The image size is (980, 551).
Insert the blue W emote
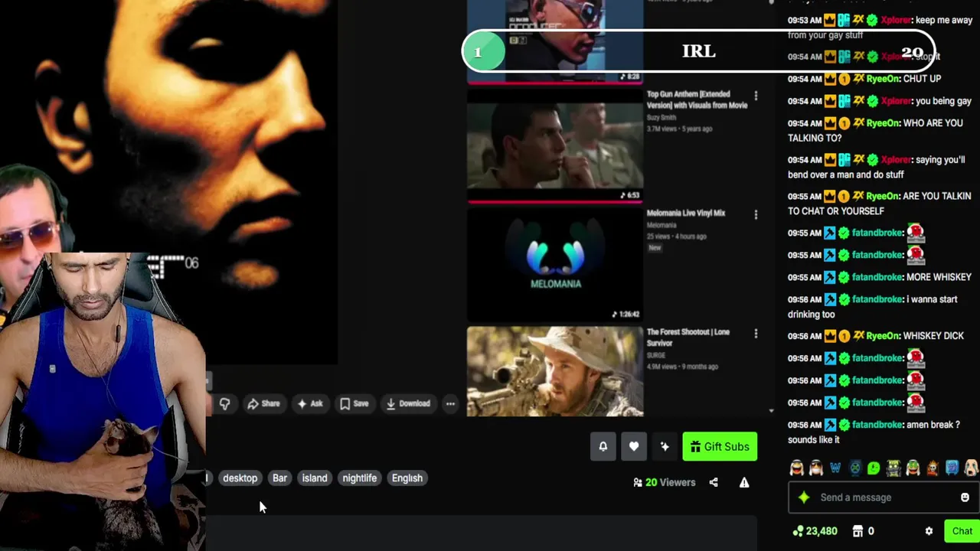point(835,468)
